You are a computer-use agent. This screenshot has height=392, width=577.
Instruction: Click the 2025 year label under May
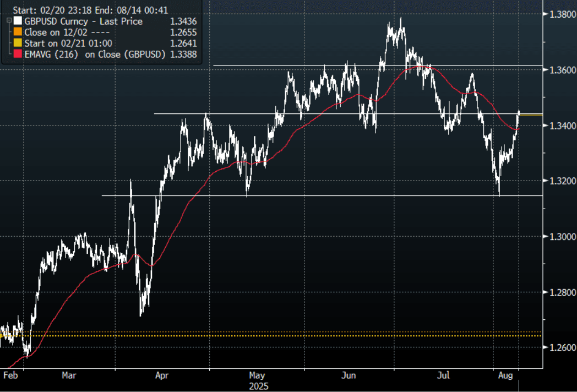tap(258, 386)
